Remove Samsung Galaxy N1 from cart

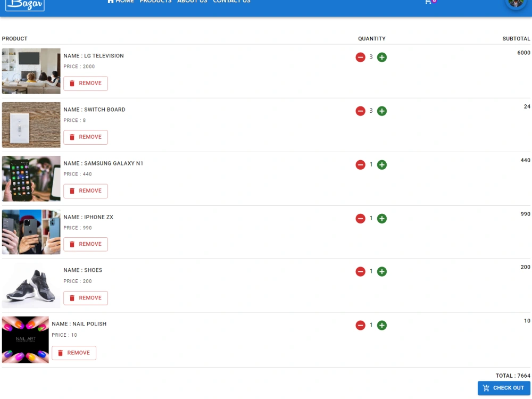[x=86, y=191]
